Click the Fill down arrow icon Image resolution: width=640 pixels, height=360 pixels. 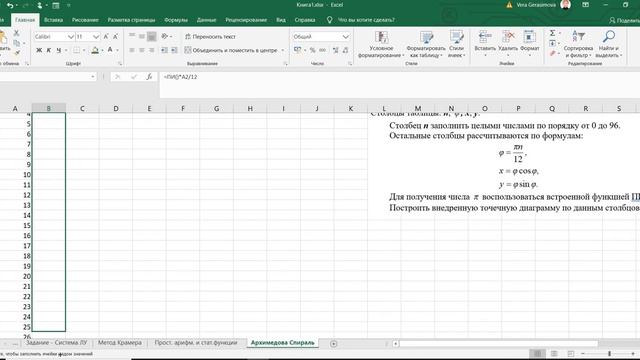pos(552,43)
